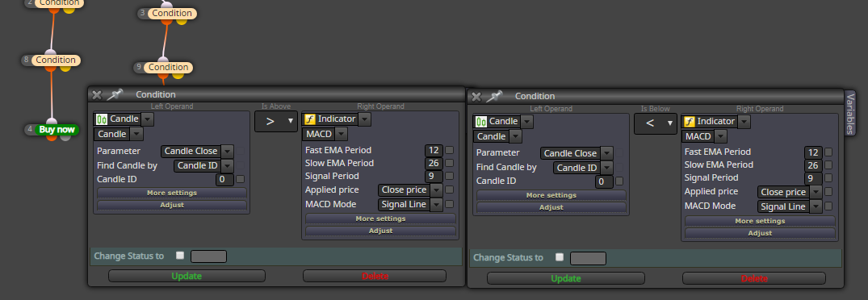Viewport: 868px width, 300px height.
Task: Open Find Candle by dropdown in right panel
Action: coord(606,168)
